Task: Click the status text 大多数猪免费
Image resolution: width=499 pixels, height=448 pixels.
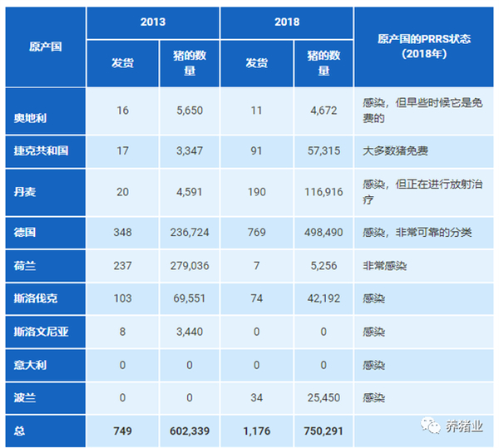Action: click(395, 150)
